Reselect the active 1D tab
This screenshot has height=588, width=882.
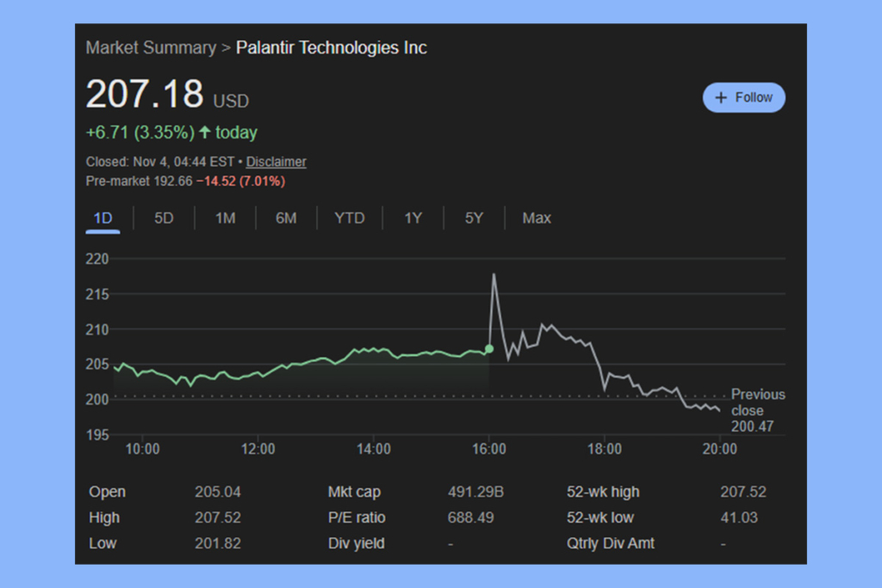click(x=102, y=218)
